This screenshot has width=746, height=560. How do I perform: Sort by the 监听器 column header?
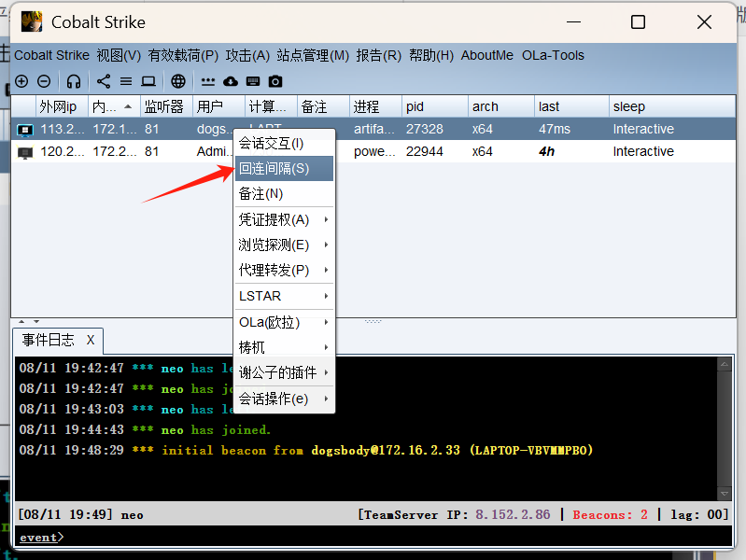pos(166,106)
